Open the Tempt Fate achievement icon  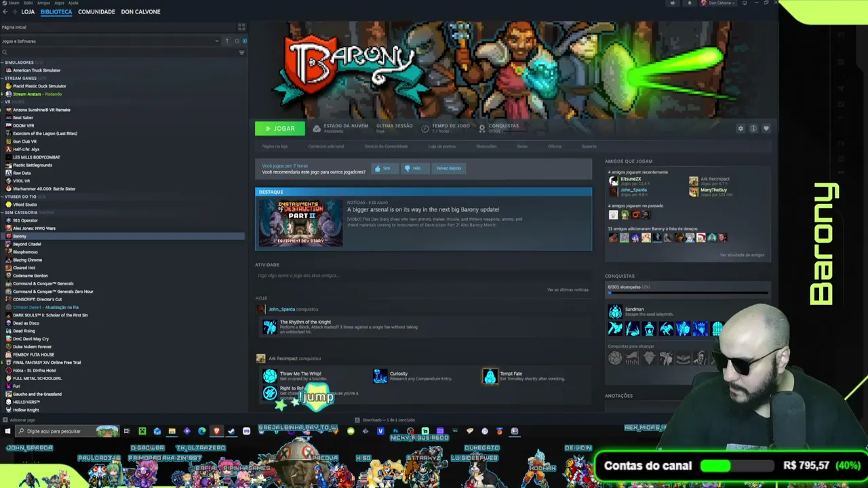pos(490,376)
